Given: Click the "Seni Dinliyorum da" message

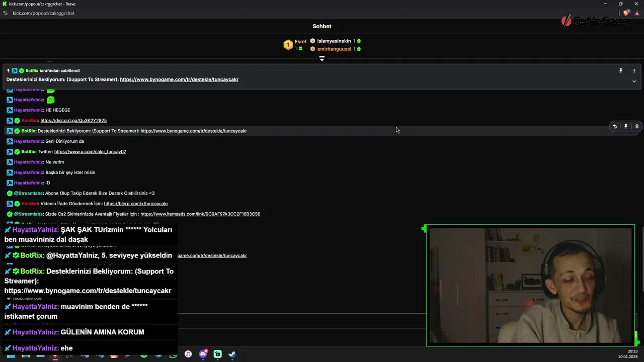Looking at the screenshot, I should [x=65, y=141].
